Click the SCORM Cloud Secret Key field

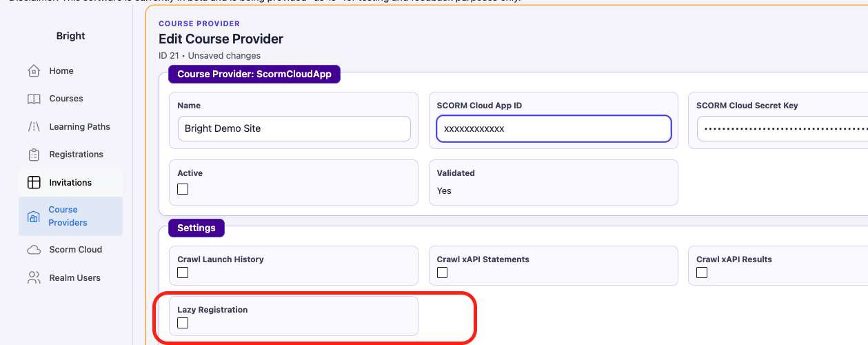point(783,128)
